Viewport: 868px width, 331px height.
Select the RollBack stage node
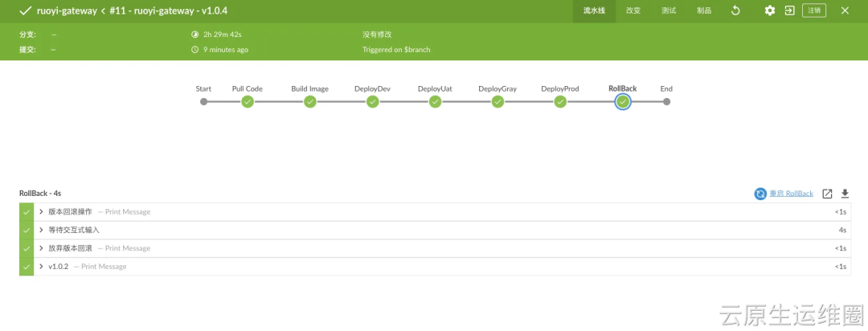click(623, 101)
